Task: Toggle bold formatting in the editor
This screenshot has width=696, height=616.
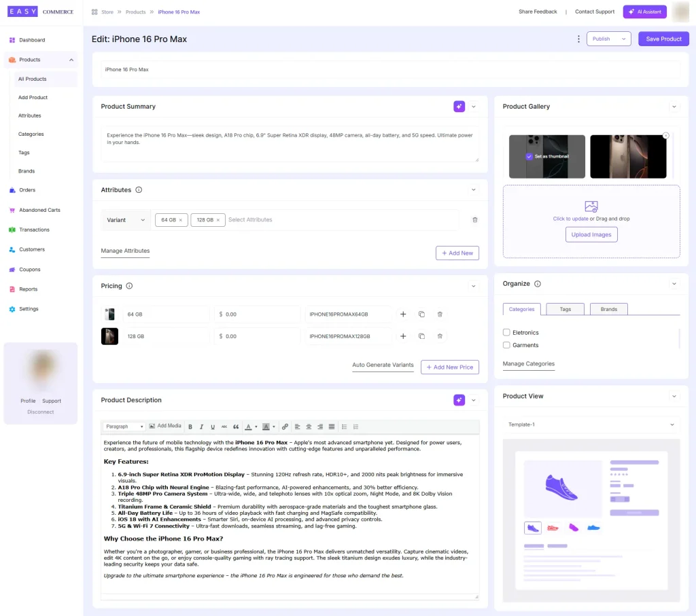Action: 190,427
